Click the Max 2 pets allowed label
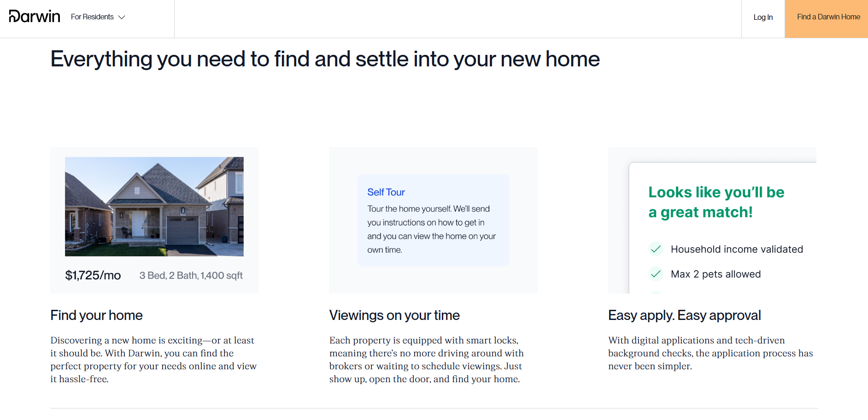This screenshot has height=420, width=868. tap(716, 274)
